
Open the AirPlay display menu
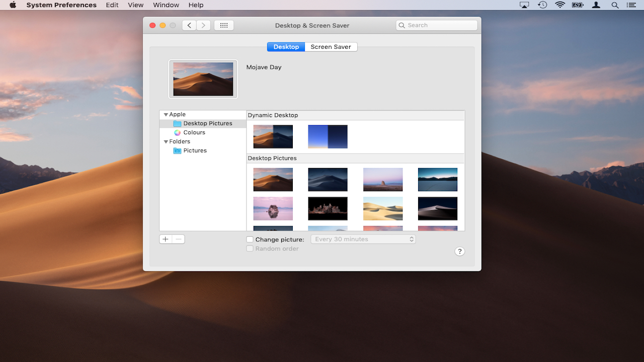[524, 5]
